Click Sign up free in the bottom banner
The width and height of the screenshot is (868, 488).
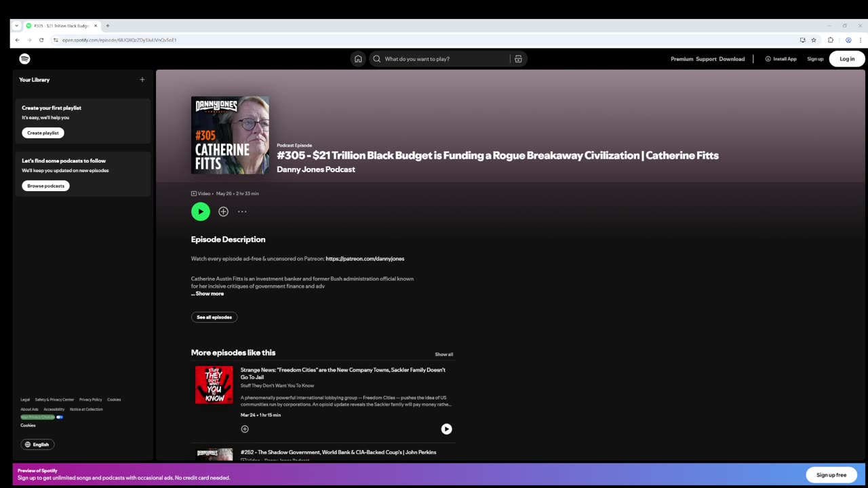831,474
